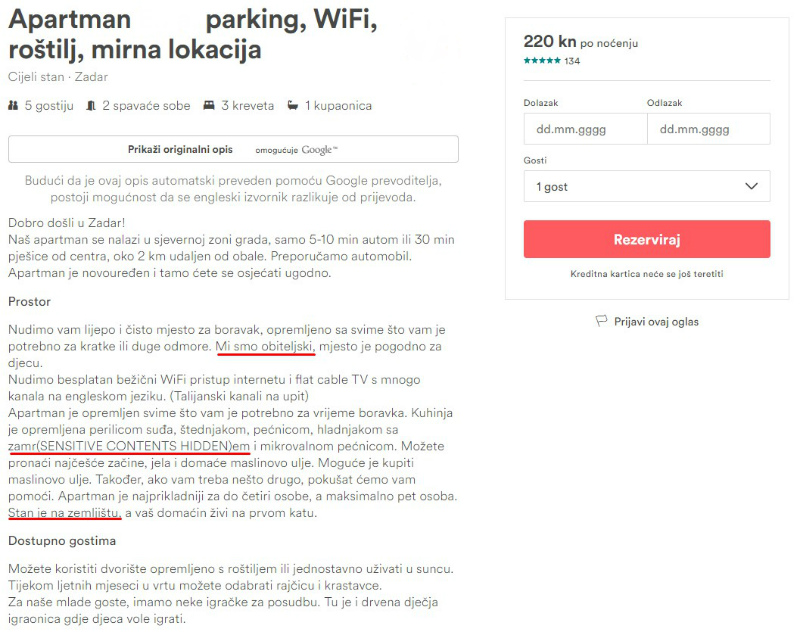Click the apartment listing title heading

point(193,34)
